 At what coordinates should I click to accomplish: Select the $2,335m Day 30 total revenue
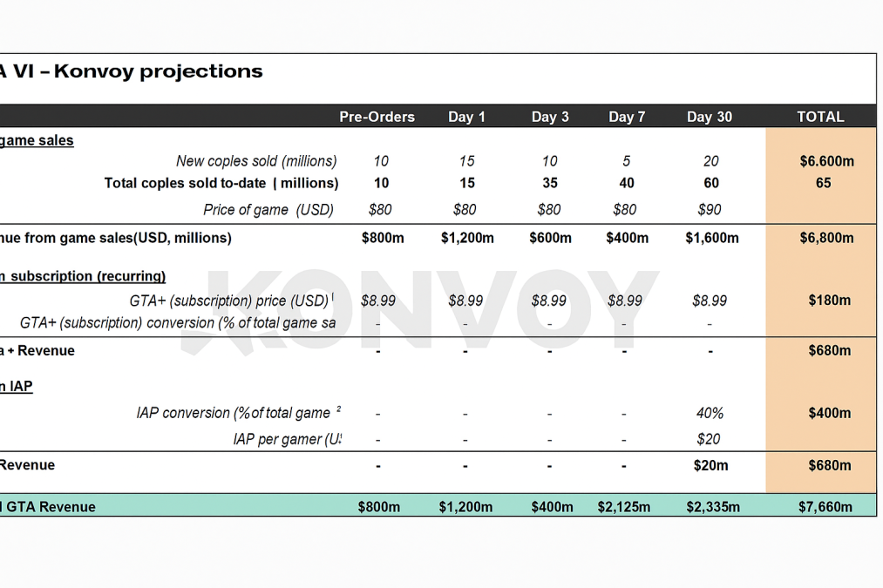(x=712, y=507)
